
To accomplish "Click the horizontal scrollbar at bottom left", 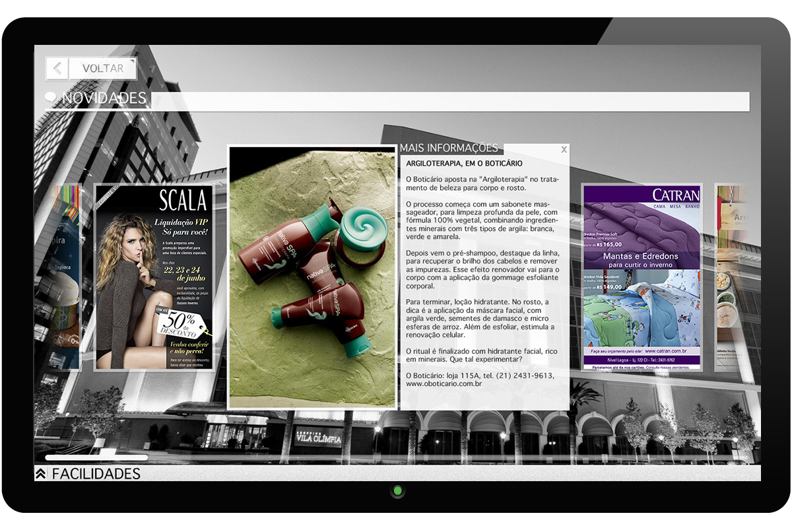I will click(96, 457).
